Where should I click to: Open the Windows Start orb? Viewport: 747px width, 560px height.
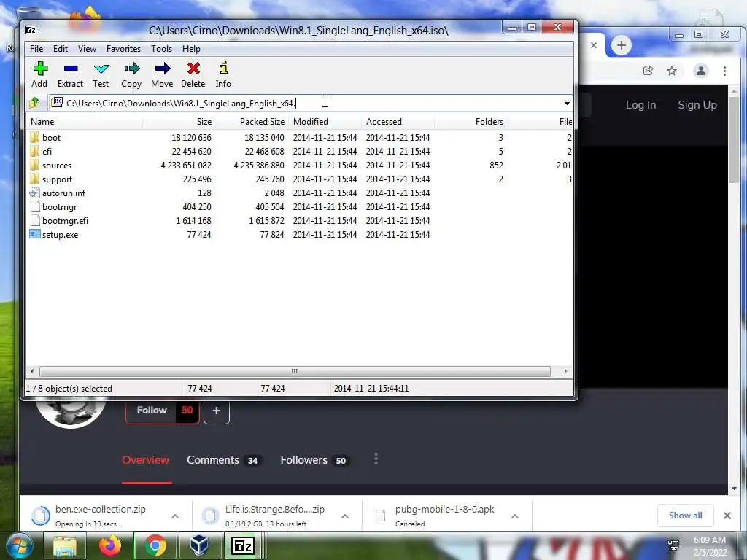(18, 545)
